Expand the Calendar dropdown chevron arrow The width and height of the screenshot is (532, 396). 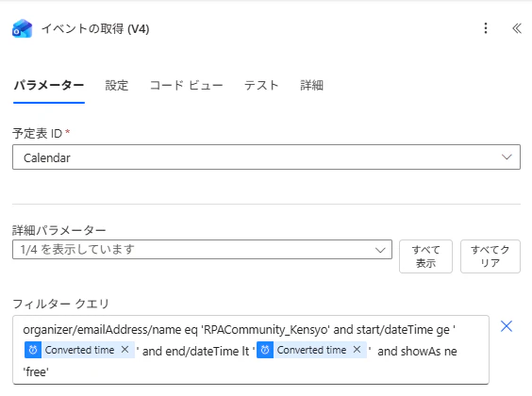[507, 157]
